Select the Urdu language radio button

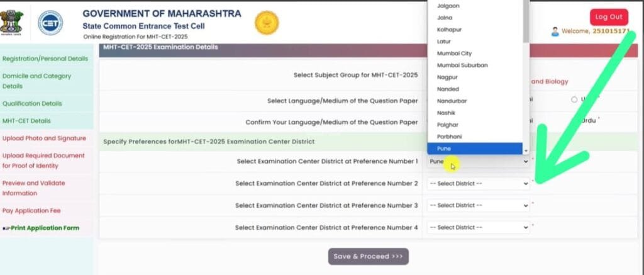pos(574,99)
